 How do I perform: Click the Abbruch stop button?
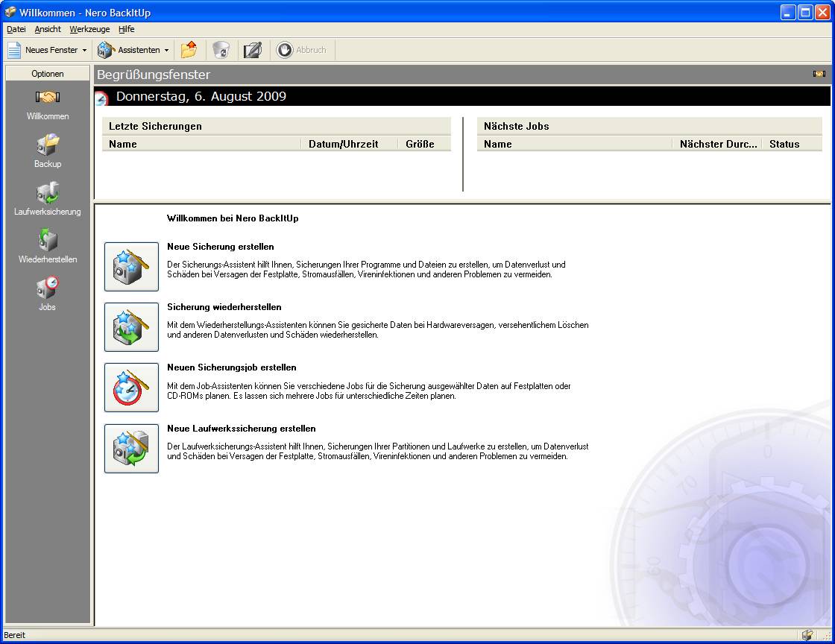[x=302, y=50]
